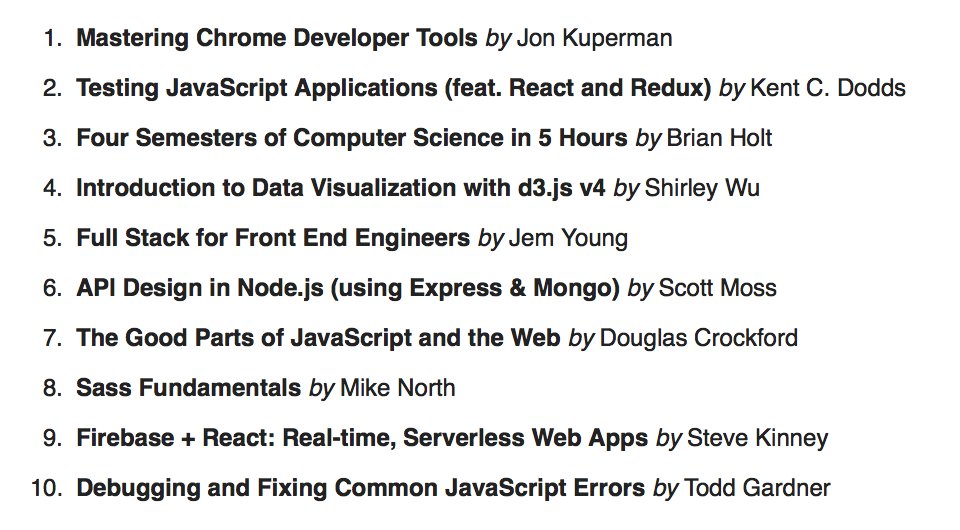
Task: Open Testing JavaScript Applications course title
Action: click(394, 88)
